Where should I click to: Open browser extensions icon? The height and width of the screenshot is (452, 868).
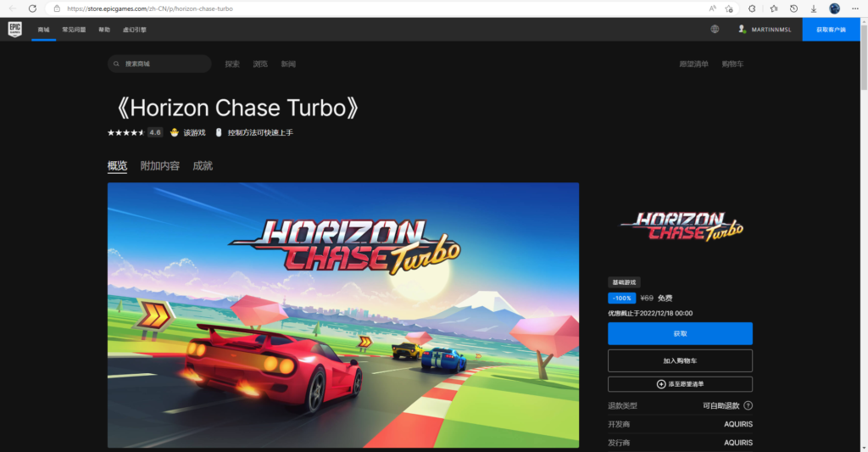click(x=752, y=8)
